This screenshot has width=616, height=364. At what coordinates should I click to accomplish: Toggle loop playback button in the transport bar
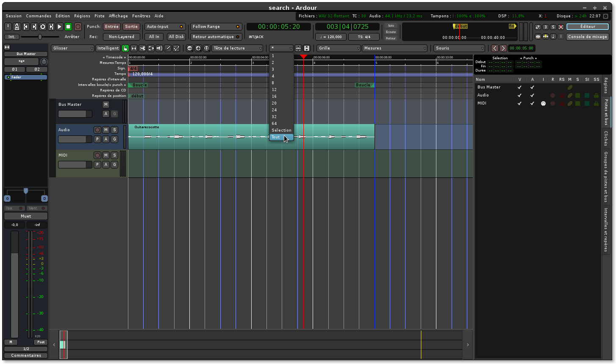(43, 27)
